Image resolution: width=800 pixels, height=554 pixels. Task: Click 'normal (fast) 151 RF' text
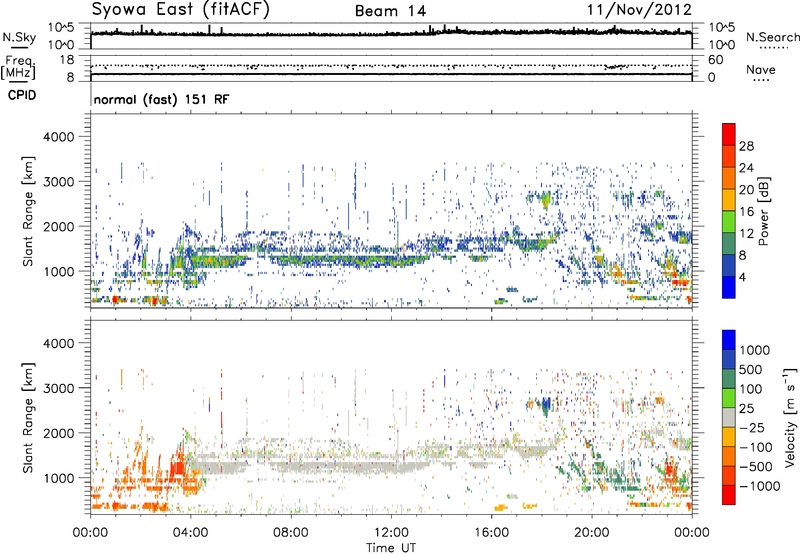click(x=161, y=99)
